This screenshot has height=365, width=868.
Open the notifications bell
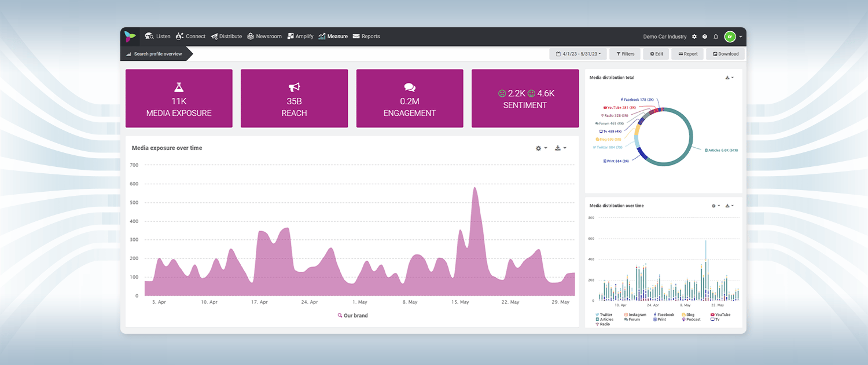[x=716, y=36]
